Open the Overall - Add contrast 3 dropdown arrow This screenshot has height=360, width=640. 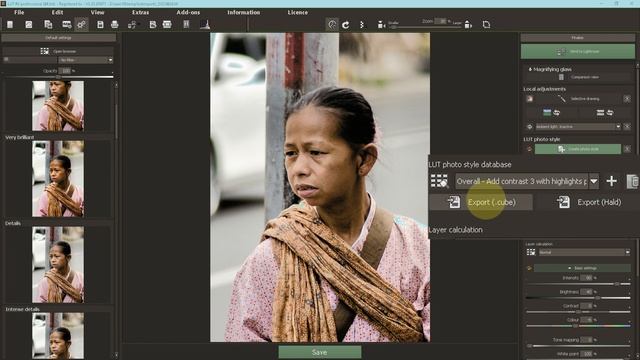tap(594, 181)
